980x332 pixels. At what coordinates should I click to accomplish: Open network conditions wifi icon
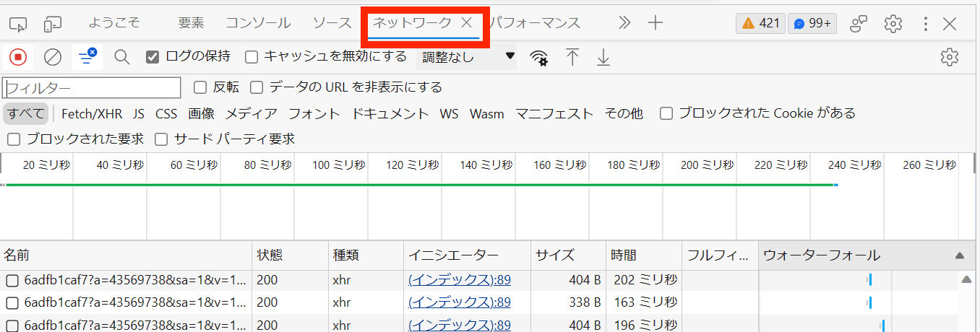[538, 58]
